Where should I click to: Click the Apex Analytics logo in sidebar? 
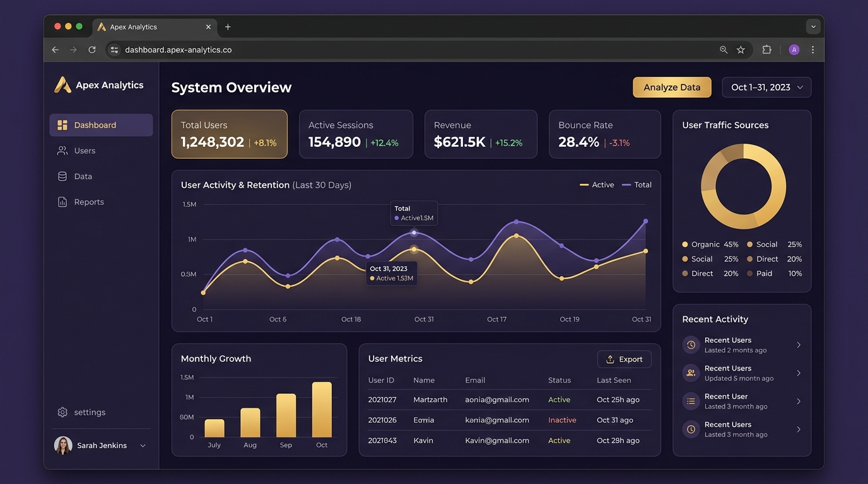click(62, 85)
